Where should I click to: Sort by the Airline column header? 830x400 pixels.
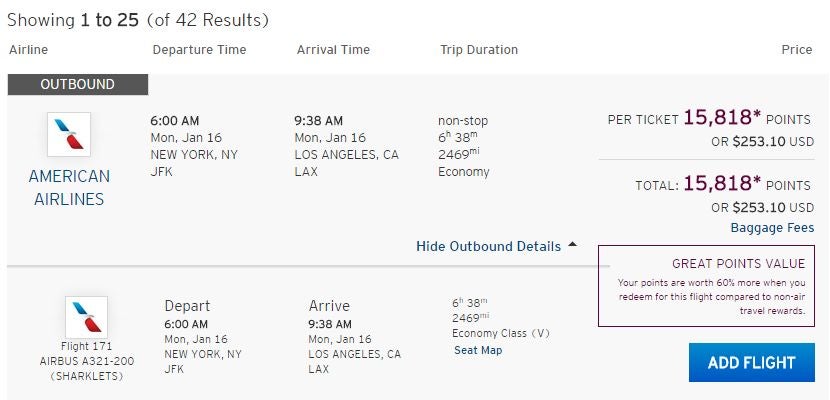[28, 50]
